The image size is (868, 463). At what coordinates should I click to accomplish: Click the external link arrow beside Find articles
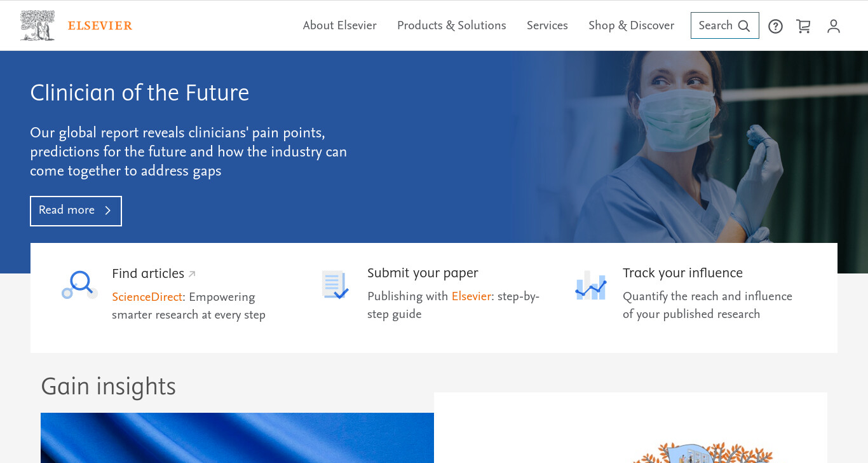(x=192, y=274)
